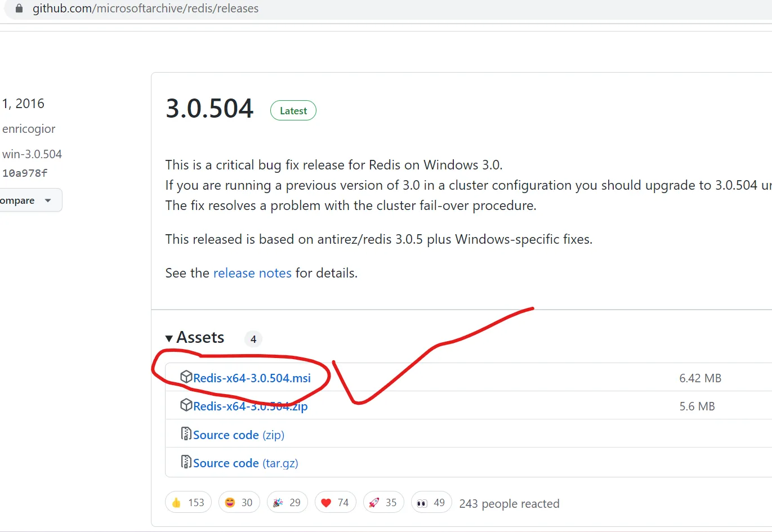Image resolution: width=772 pixels, height=532 pixels.
Task: Toggle the rocket reaction with 35
Action: pyautogui.click(x=383, y=502)
